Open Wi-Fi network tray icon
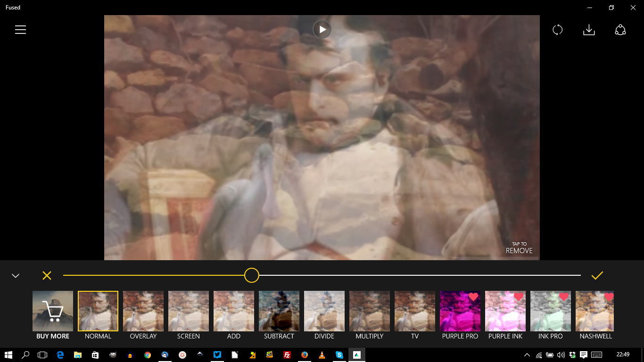 539,354
